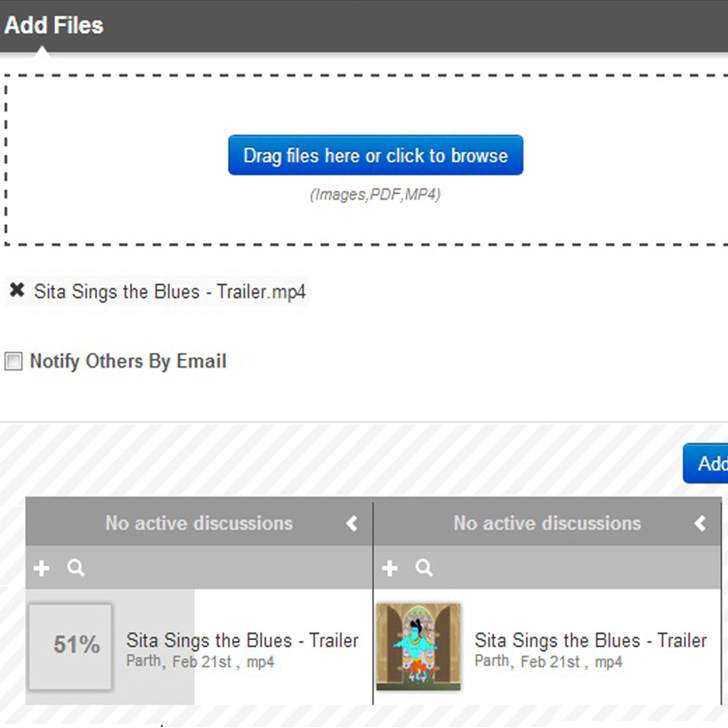
Task: Enable Notify Others By Email checkbox
Action: coord(13,361)
